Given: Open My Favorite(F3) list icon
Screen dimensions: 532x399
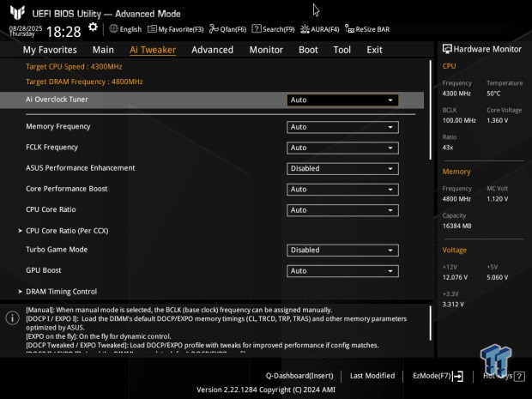Looking at the screenshot, I should 152,29.
